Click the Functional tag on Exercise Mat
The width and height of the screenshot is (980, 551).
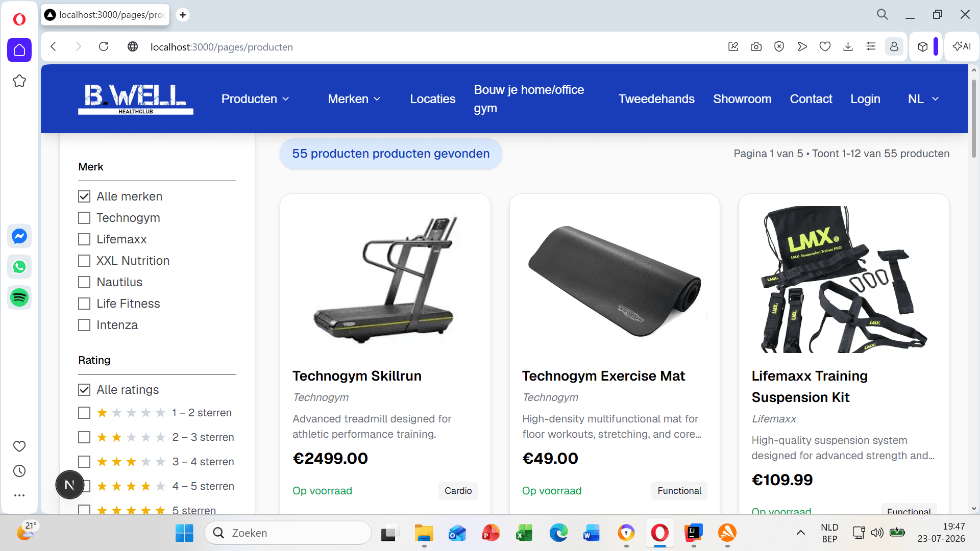[679, 491]
